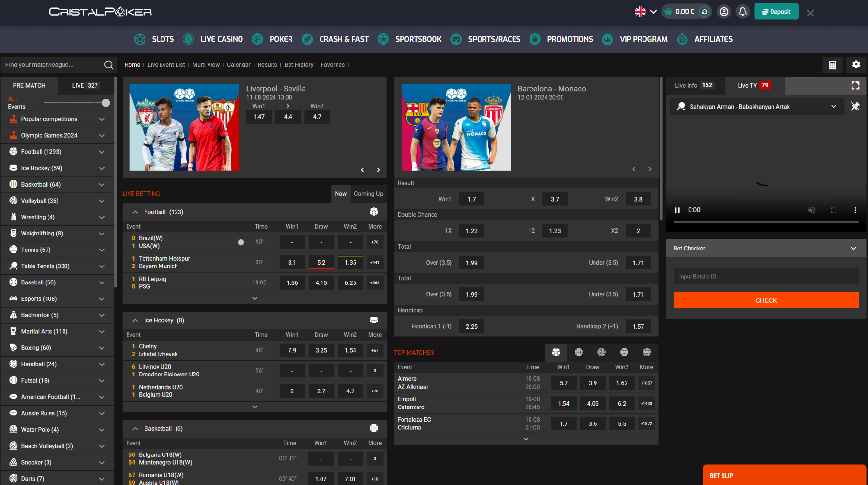
Task: Switch to the Coming Up tab
Action: [x=368, y=194]
